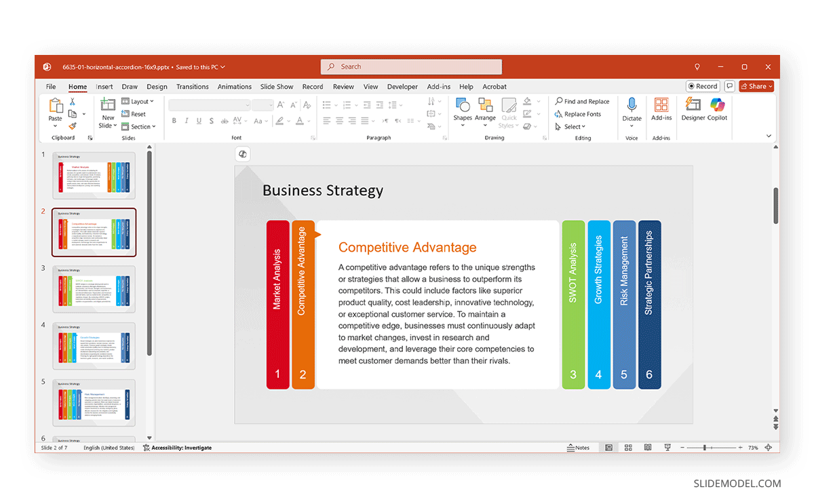Open the Add-ins icon
814x504 pixels.
tap(661, 109)
